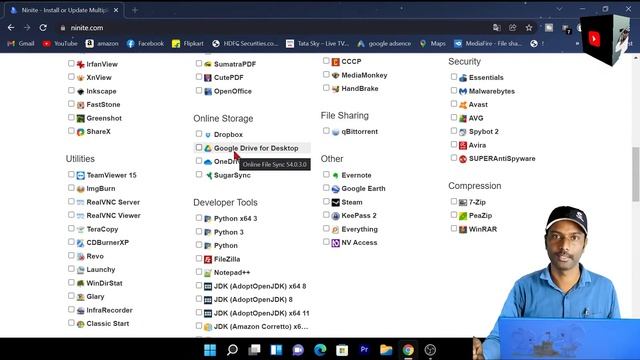Click the Malwarebytes icon
The width and height of the screenshot is (640, 360).
[463, 91]
